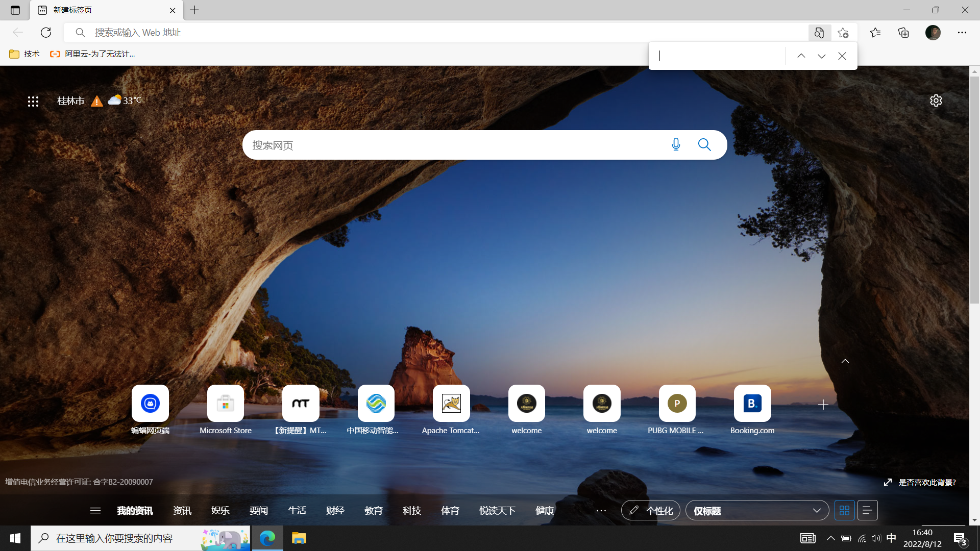Viewport: 980px width, 551px height.
Task: Click the 个性化 personalize button
Action: (x=651, y=510)
